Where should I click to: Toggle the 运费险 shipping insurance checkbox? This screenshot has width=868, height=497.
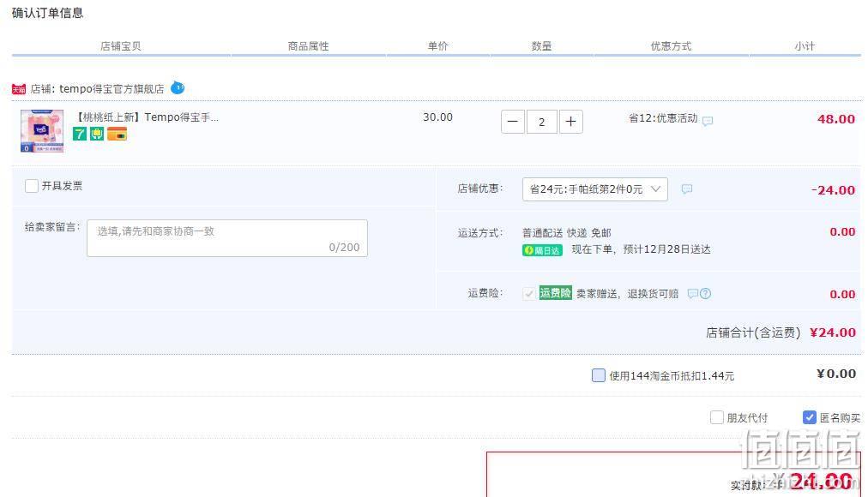point(529,293)
